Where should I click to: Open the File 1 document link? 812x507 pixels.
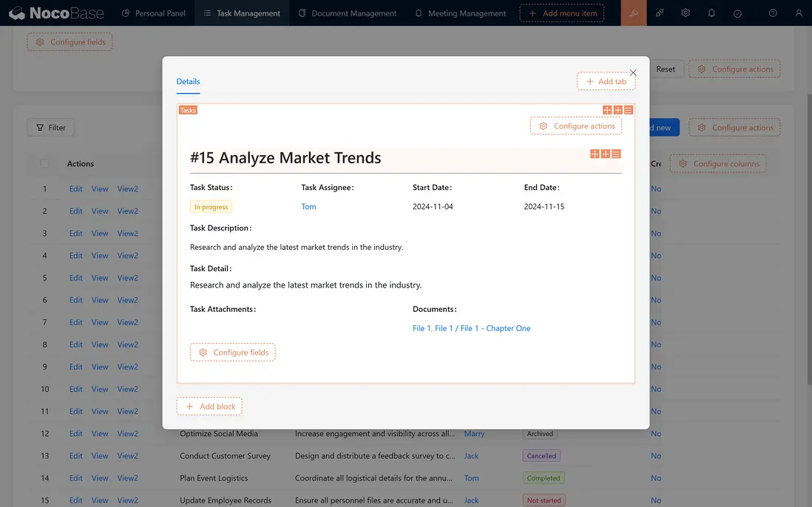pos(422,328)
